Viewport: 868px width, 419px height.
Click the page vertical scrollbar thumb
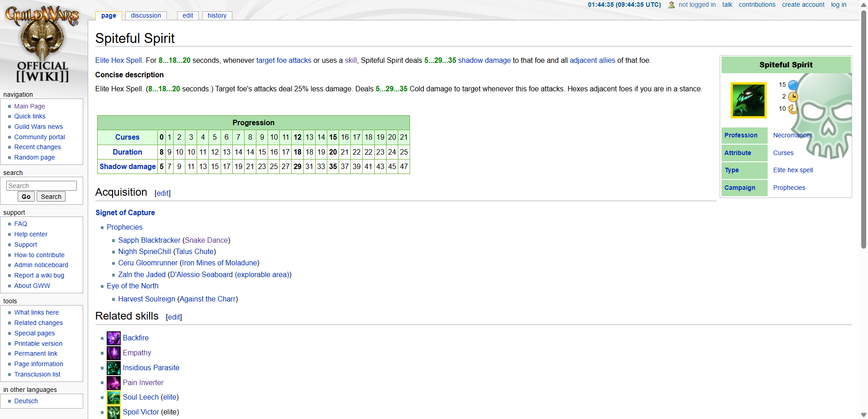(863, 129)
